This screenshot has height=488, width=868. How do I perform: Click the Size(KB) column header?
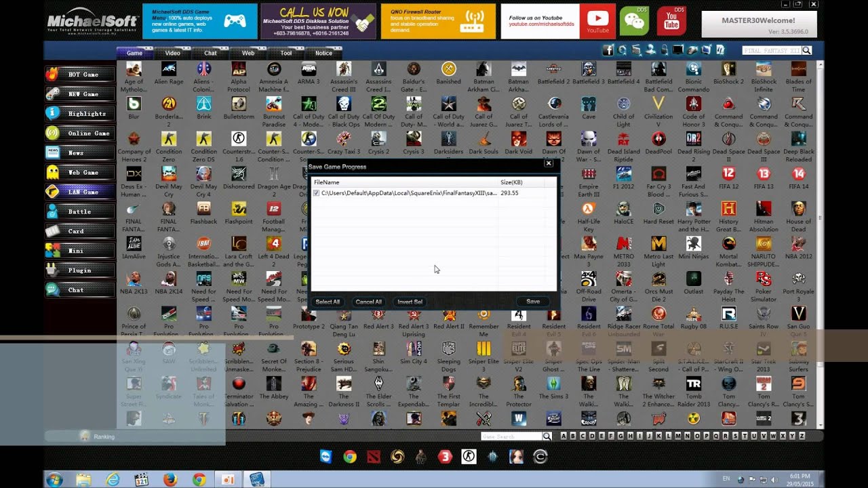[521, 182]
